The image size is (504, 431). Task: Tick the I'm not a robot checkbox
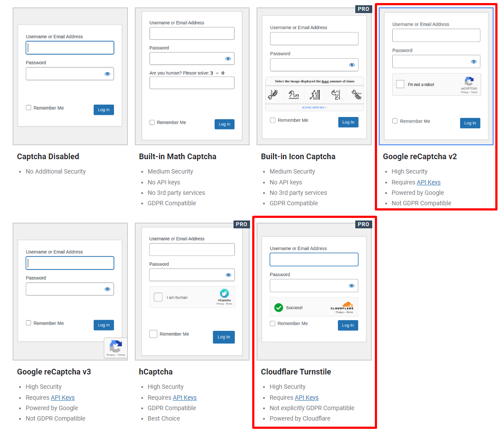(x=400, y=84)
